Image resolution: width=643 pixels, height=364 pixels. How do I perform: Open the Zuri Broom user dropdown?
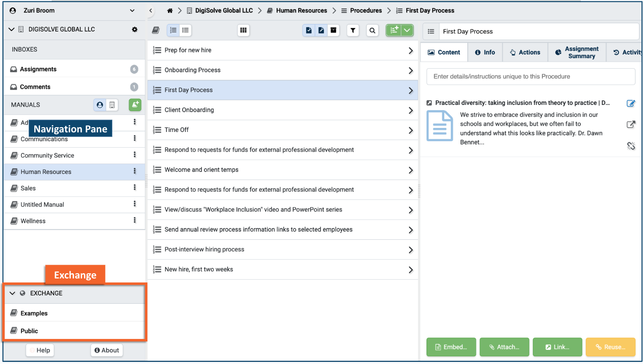click(x=132, y=10)
